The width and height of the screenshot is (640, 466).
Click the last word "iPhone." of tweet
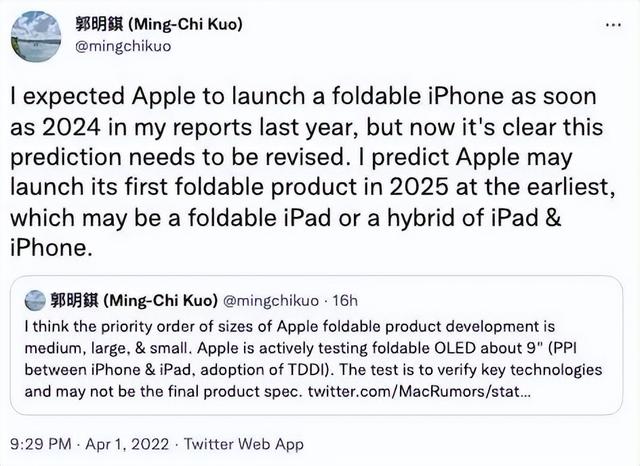(x=51, y=248)
